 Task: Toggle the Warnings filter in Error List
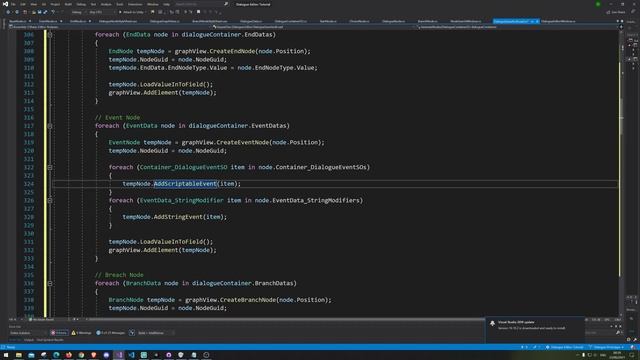point(81,333)
